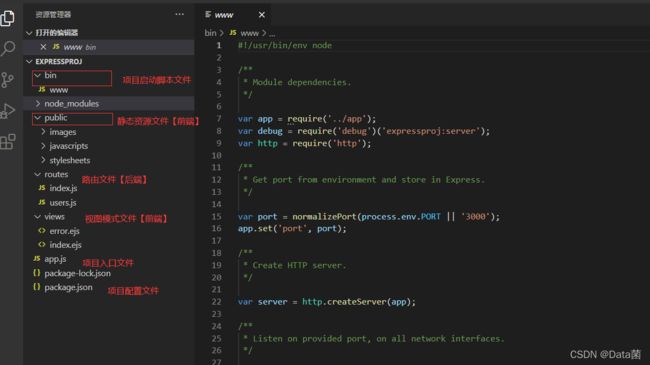Close the www editor tab

262,15
